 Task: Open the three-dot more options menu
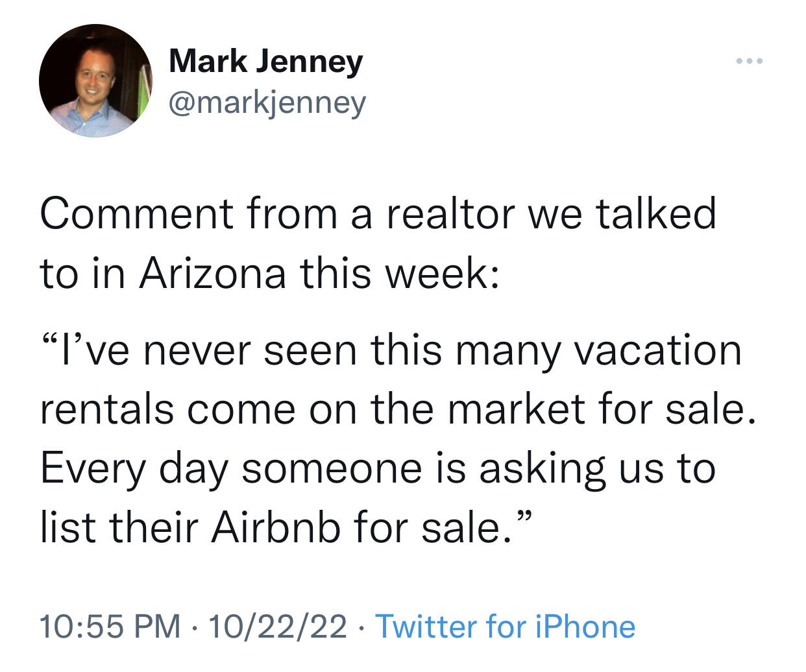(x=750, y=62)
